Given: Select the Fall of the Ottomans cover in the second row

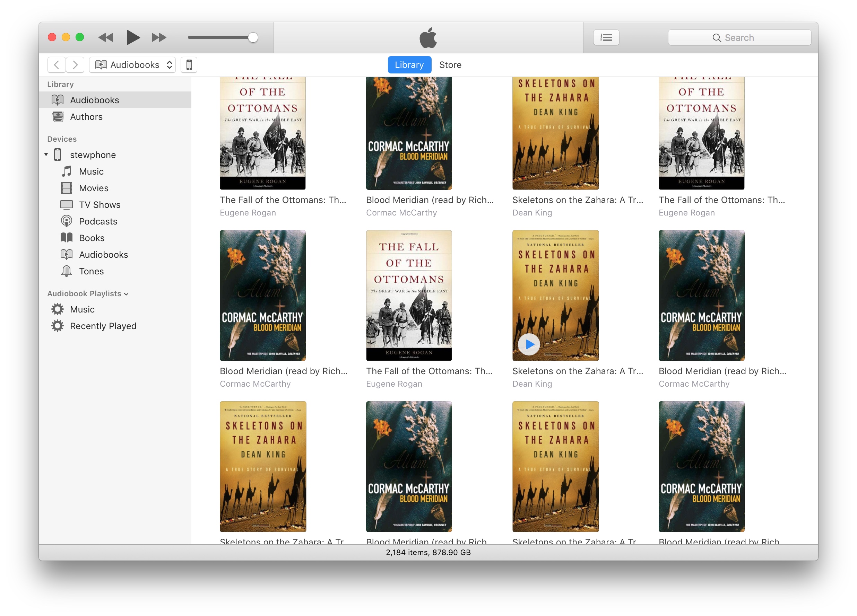Looking at the screenshot, I should [x=409, y=295].
